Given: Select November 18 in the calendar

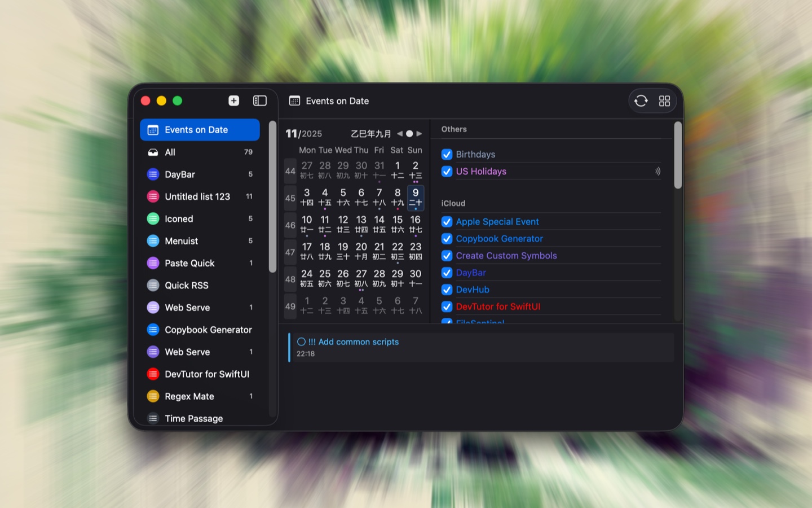Looking at the screenshot, I should tap(325, 252).
